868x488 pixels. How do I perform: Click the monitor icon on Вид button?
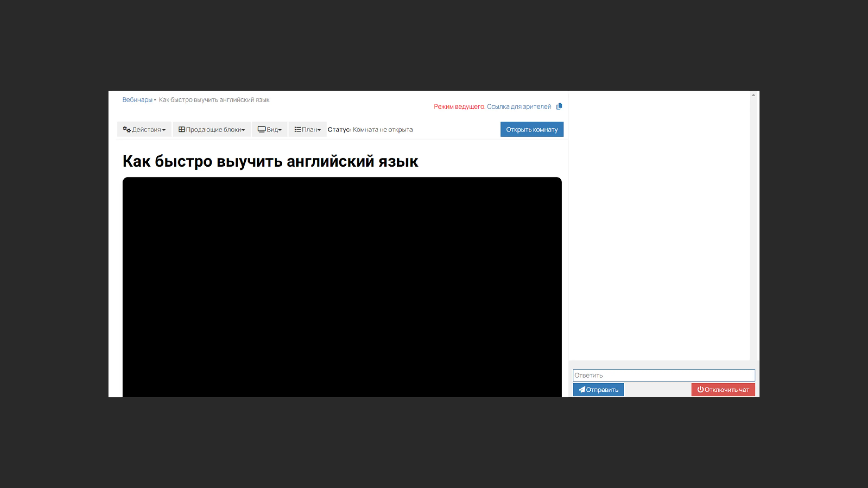[x=262, y=129]
